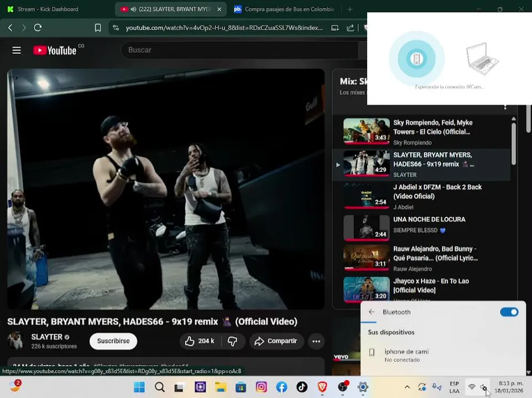Open more actions ellipsis beside Compartir
532x398 pixels.
tap(316, 341)
